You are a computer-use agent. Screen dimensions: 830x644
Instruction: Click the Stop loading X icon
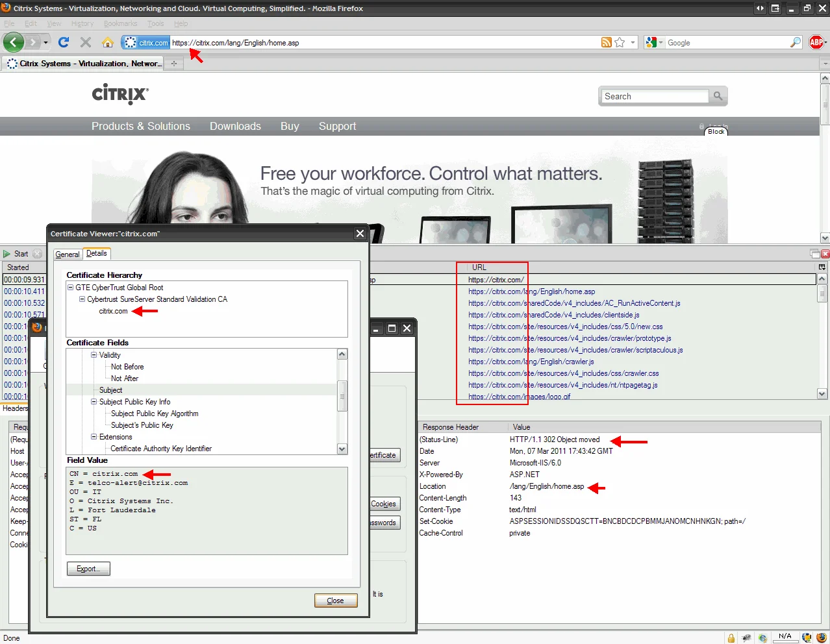[85, 43]
